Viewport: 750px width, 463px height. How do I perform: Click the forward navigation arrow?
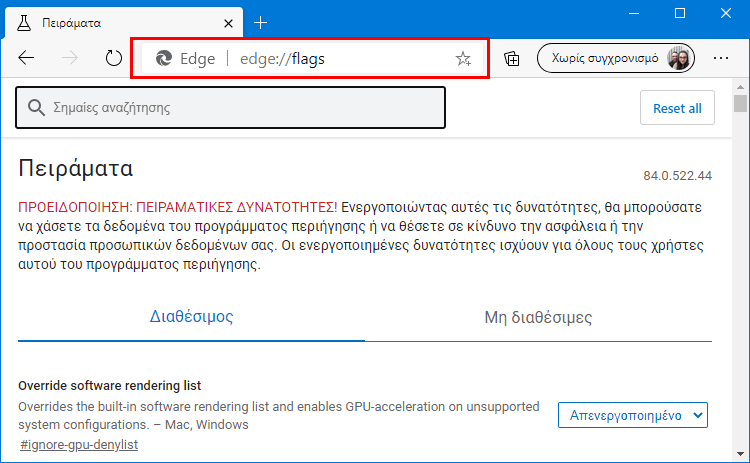coord(70,58)
